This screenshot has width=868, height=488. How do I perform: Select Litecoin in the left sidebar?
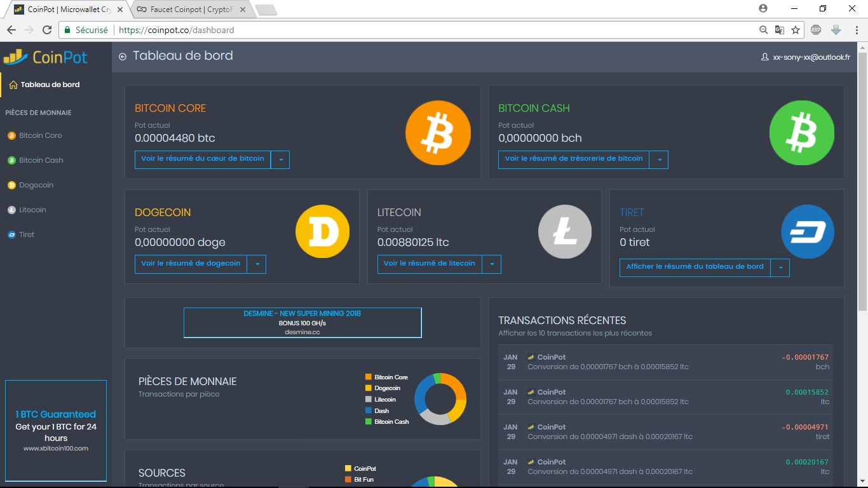(32, 210)
